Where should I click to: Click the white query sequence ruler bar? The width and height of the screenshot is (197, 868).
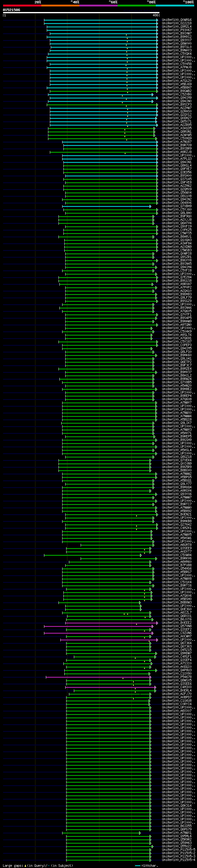click(81, 13)
